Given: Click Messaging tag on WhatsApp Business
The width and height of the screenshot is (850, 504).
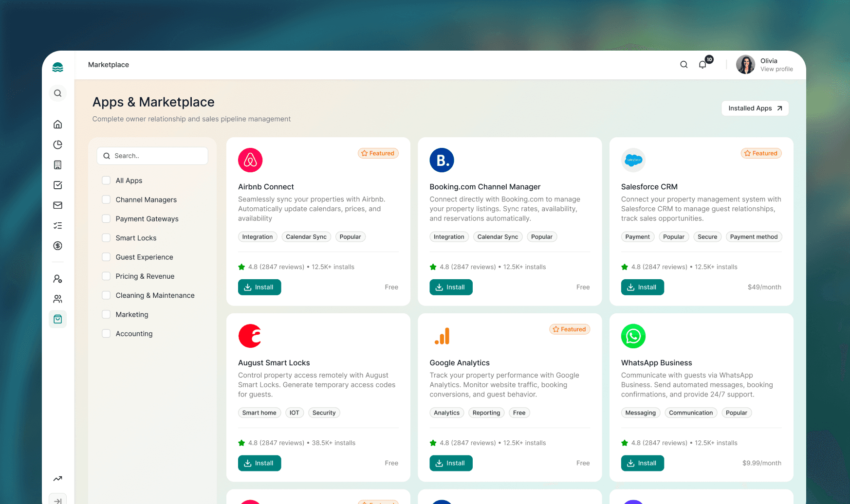Looking at the screenshot, I should point(641,413).
